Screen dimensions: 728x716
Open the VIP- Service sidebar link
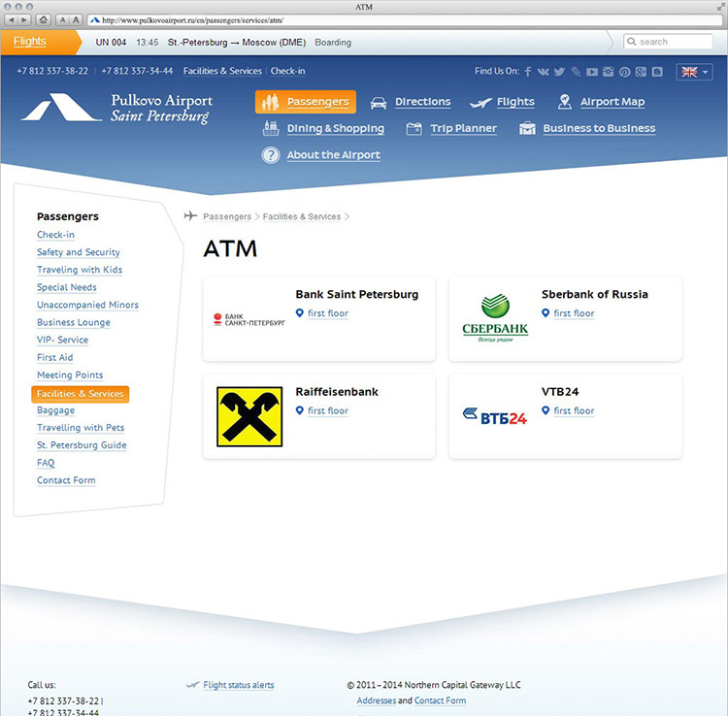pos(63,340)
